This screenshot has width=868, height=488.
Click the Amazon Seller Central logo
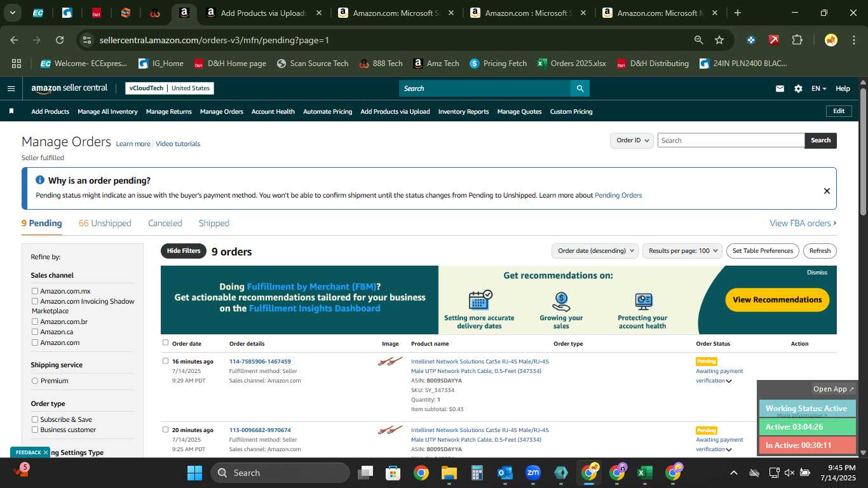click(x=69, y=88)
